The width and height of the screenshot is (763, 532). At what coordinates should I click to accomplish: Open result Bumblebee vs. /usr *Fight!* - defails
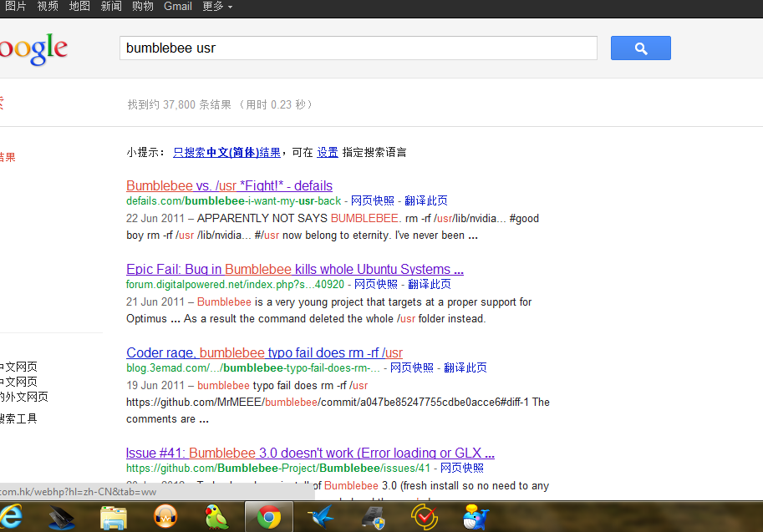pyautogui.click(x=229, y=185)
